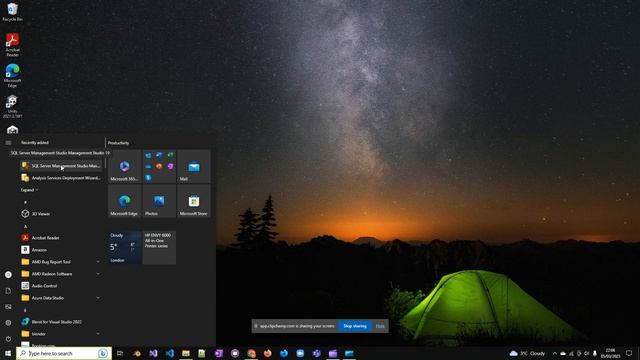
Task: Open the Mail tile
Action: coord(194,166)
